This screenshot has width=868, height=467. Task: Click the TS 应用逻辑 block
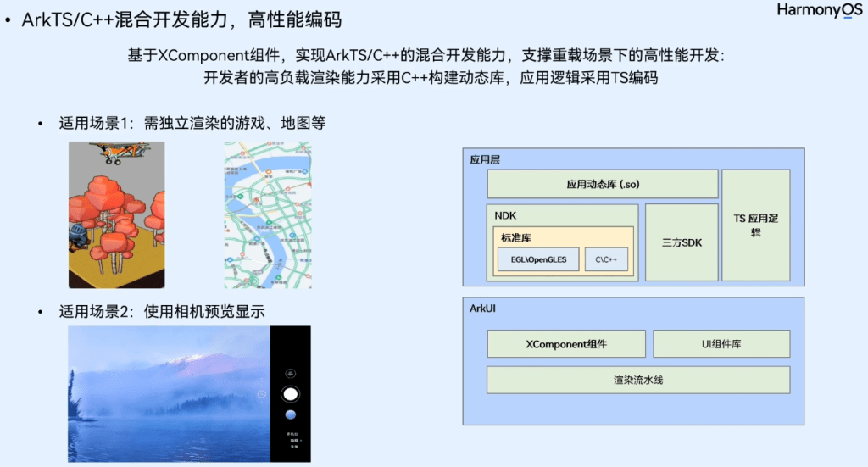[x=755, y=225]
